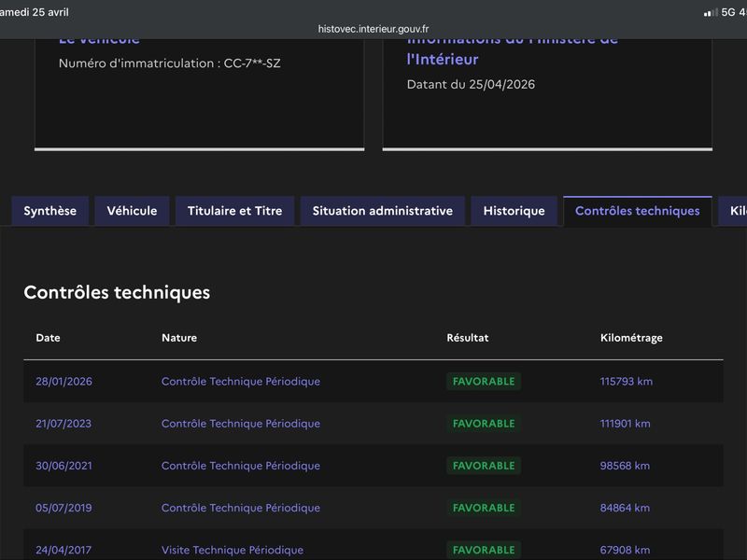The image size is (747, 560).
Task: Click the Visite Technique Périodique entry
Action: (x=232, y=550)
